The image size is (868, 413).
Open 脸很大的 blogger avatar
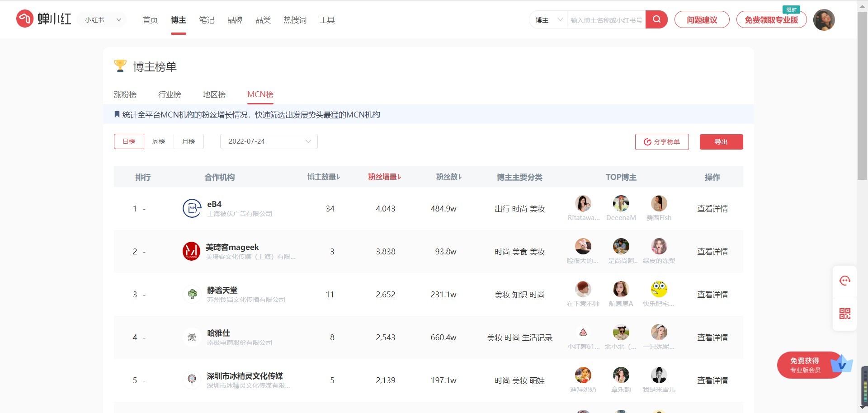583,246
